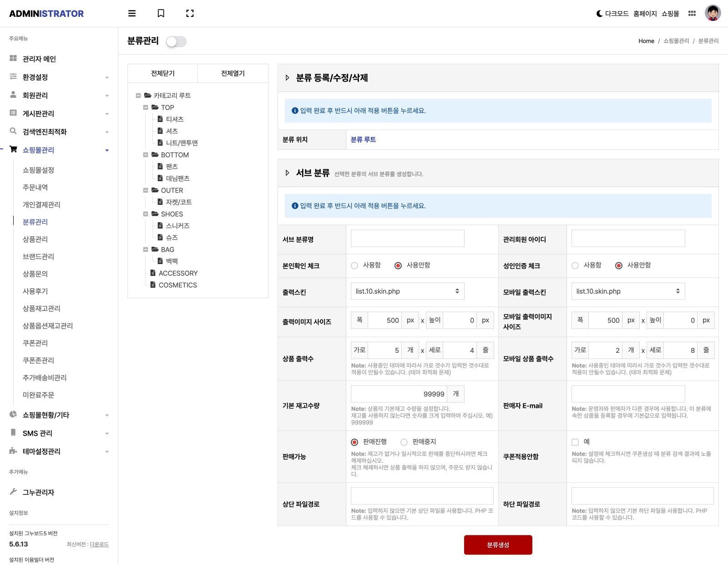Click the ACCESSORY file icon in tree
Image resolution: width=728 pixels, height=565 pixels.
click(153, 273)
